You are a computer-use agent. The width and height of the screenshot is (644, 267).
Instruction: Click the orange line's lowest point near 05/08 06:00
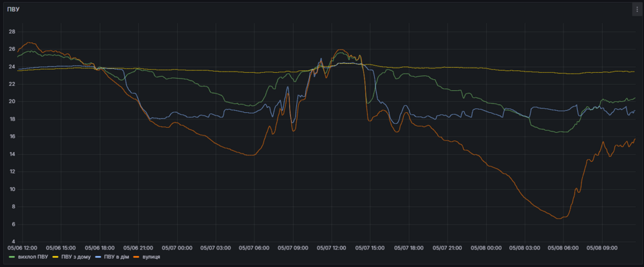point(558,218)
